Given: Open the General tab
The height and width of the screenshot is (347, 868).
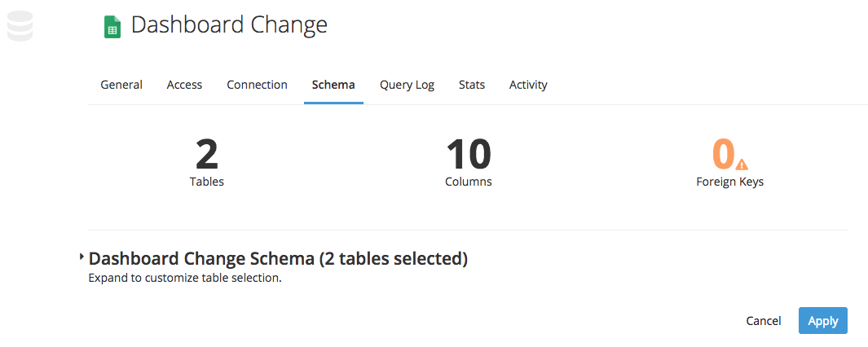Looking at the screenshot, I should pos(121,85).
